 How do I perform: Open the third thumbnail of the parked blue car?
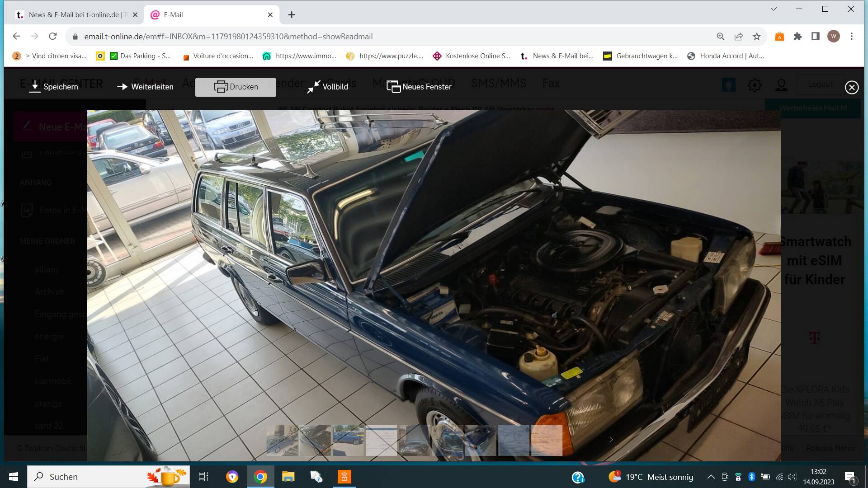point(348,440)
